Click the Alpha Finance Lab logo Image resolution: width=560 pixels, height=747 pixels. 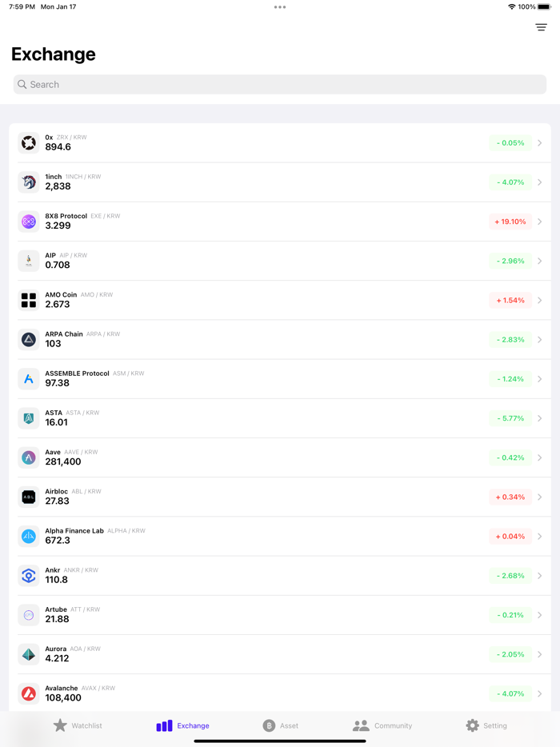click(29, 536)
